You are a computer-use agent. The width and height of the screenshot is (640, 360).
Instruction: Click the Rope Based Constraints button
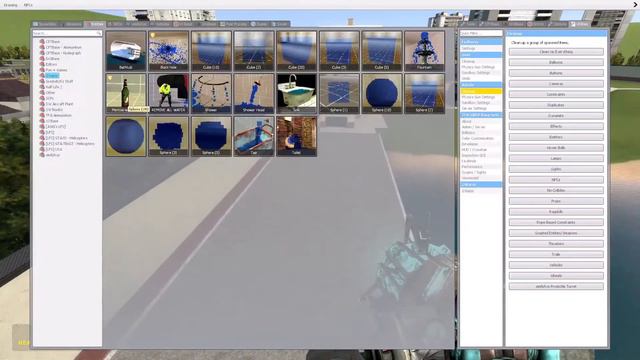556,222
